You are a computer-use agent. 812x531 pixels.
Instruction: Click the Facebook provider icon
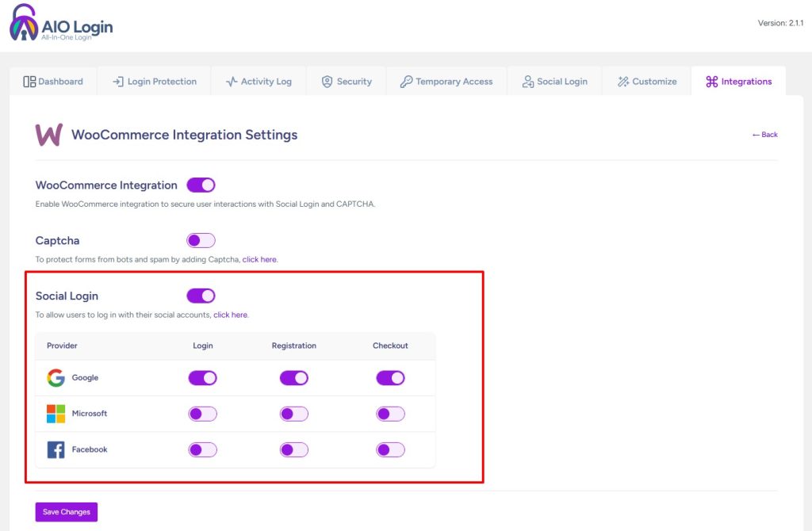click(56, 449)
